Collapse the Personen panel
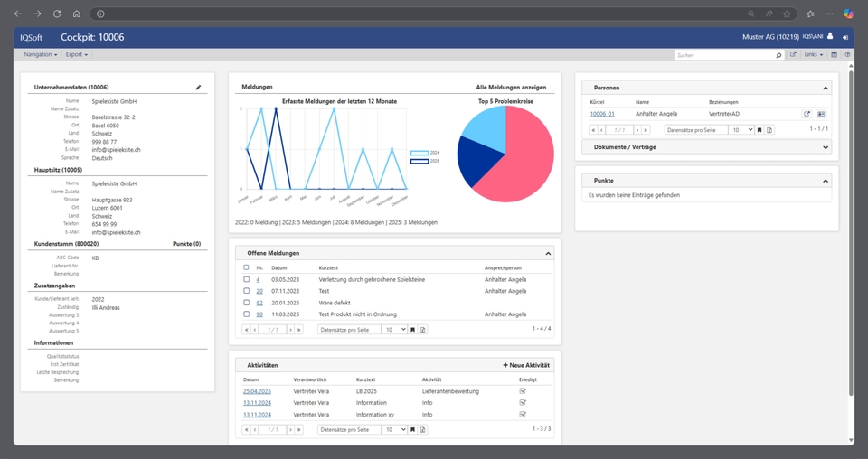Image resolution: width=868 pixels, height=459 pixels. [x=826, y=89]
